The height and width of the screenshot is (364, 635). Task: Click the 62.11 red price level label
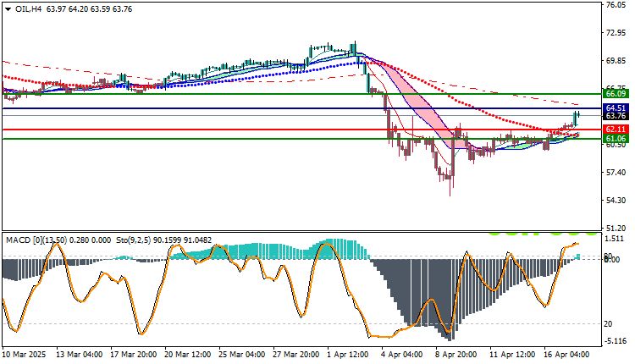tap(616, 130)
